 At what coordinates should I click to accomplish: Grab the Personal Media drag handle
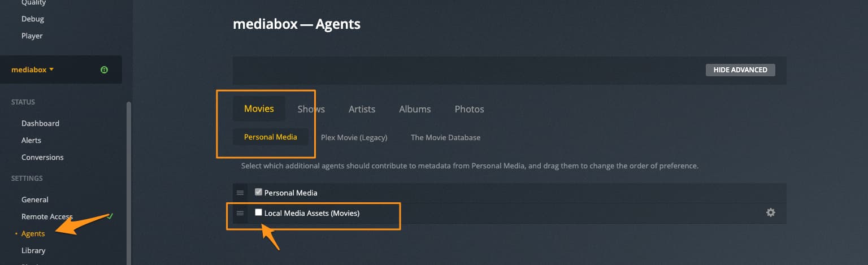tap(240, 193)
